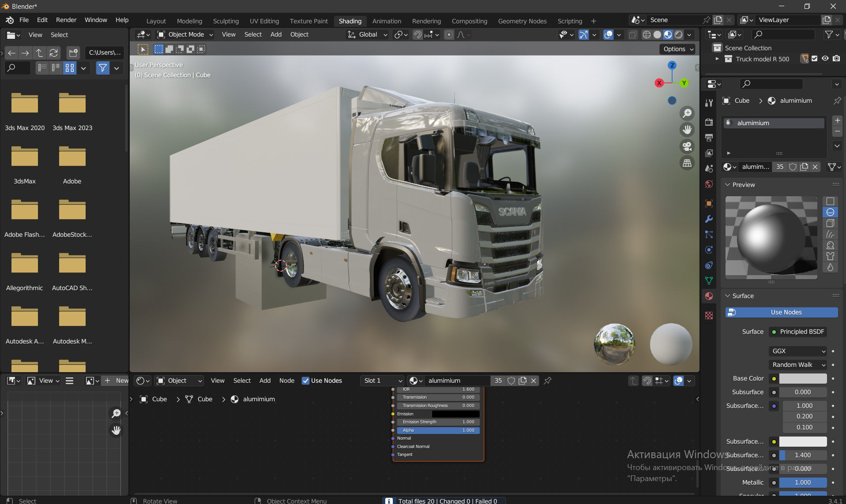The image size is (846, 504).
Task: Click New in the image editor header
Action: [x=116, y=381]
